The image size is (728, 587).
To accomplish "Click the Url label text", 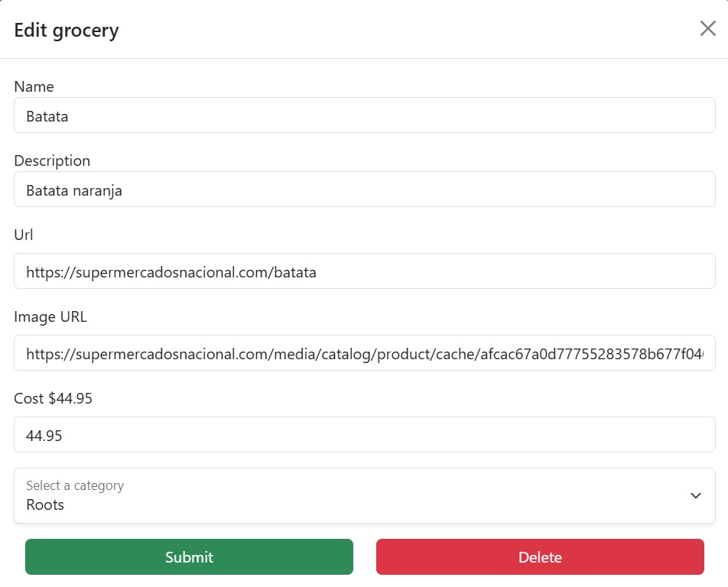I will click(23, 235).
